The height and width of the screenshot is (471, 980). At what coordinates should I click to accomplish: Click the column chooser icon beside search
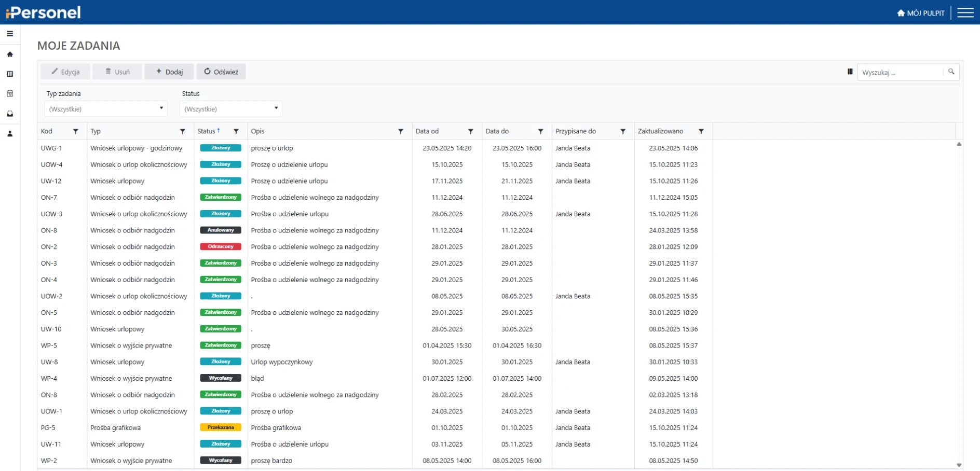pos(850,72)
